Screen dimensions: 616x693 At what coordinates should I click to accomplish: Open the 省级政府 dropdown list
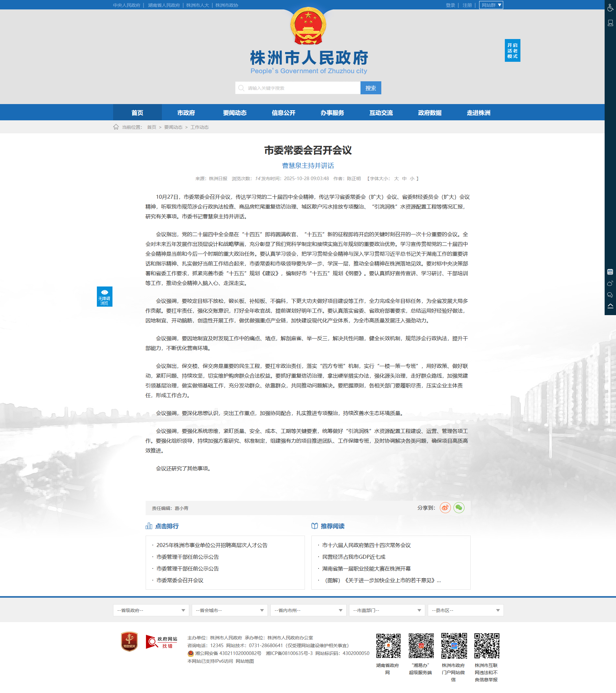tap(151, 610)
